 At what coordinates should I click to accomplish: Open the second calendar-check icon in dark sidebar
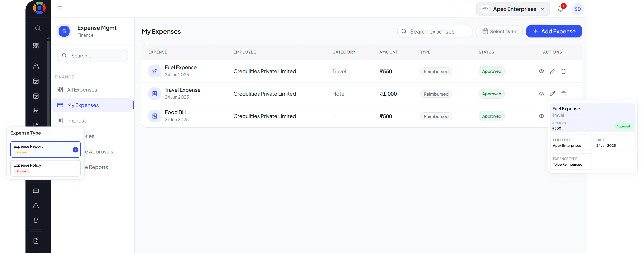coord(36,96)
